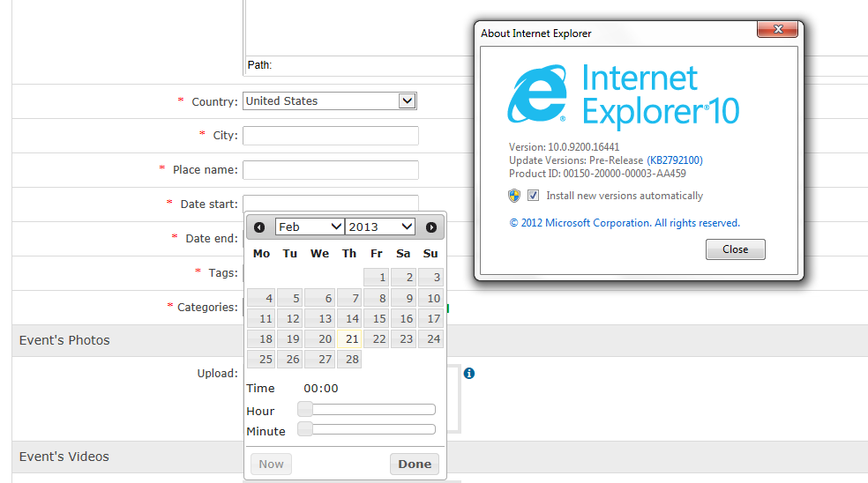Go to next month in calendar
This screenshot has height=483, width=868.
pyautogui.click(x=431, y=227)
